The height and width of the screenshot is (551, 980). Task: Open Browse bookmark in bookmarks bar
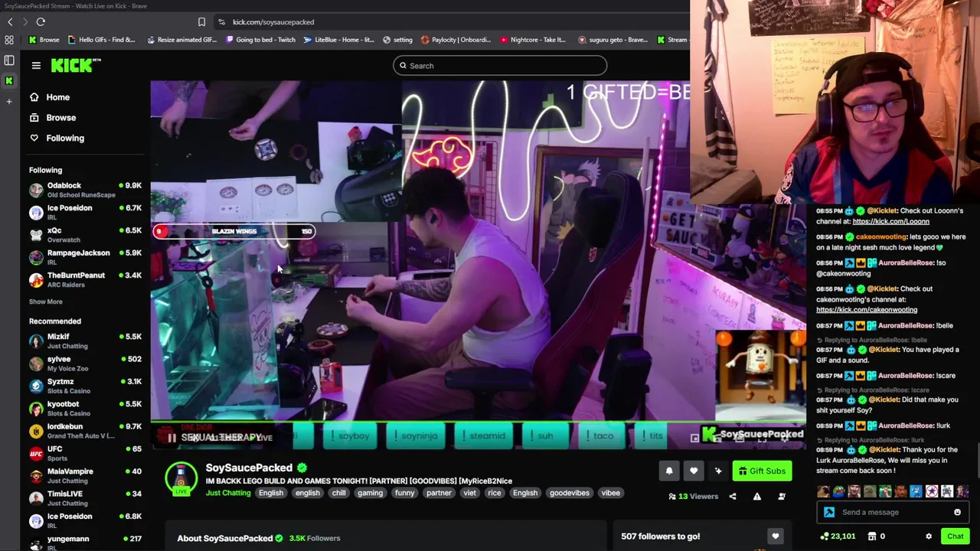point(44,40)
